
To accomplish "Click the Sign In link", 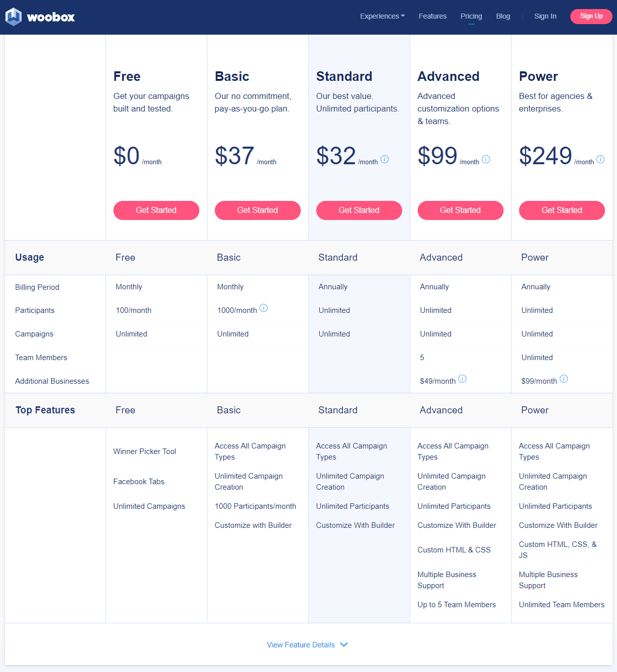I will (x=545, y=16).
